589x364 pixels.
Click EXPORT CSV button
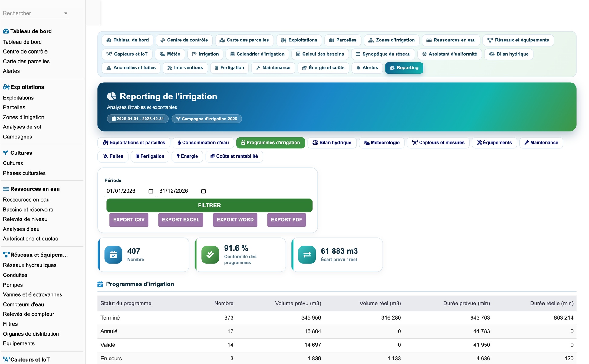(x=129, y=220)
